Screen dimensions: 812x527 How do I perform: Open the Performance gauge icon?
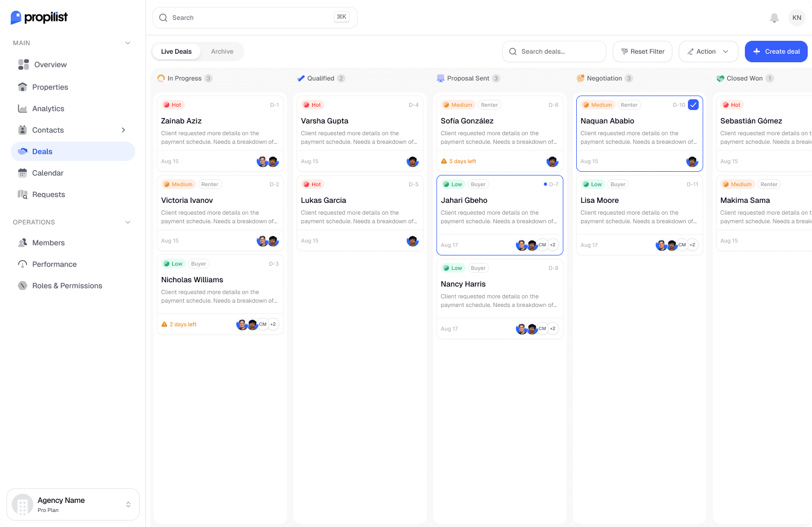[x=23, y=264]
